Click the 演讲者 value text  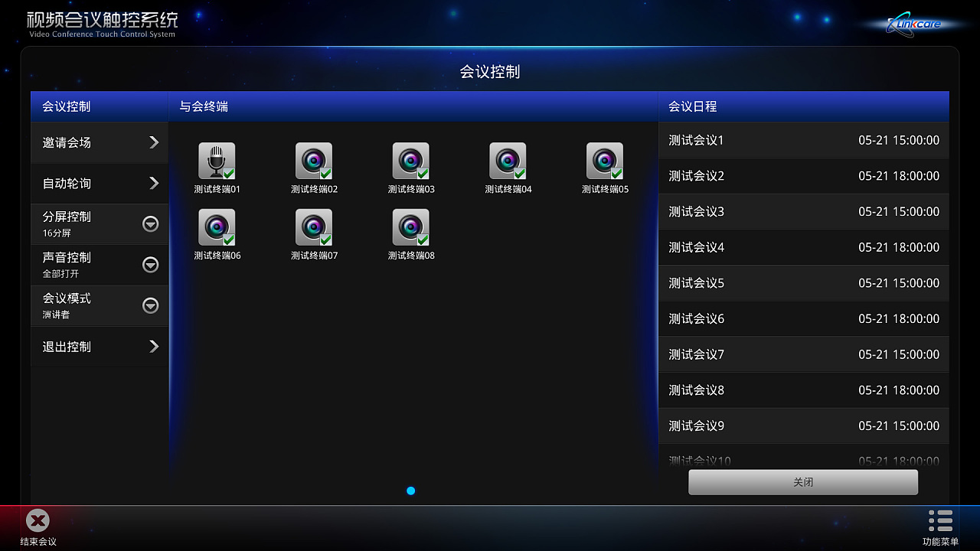pos(56,315)
